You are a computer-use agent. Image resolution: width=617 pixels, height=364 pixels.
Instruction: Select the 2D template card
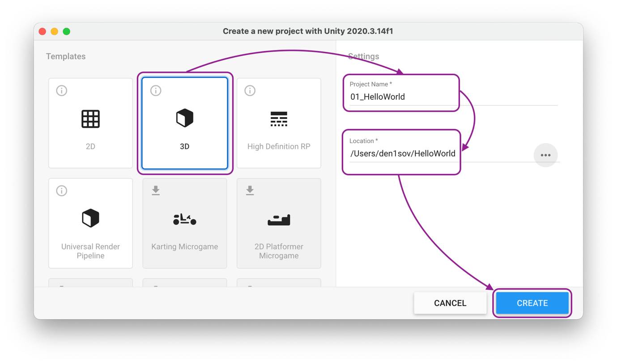pos(90,123)
